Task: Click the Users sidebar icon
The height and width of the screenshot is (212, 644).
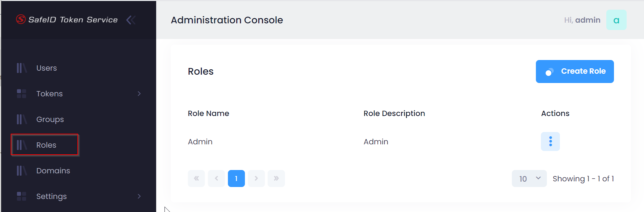Action: (22, 68)
